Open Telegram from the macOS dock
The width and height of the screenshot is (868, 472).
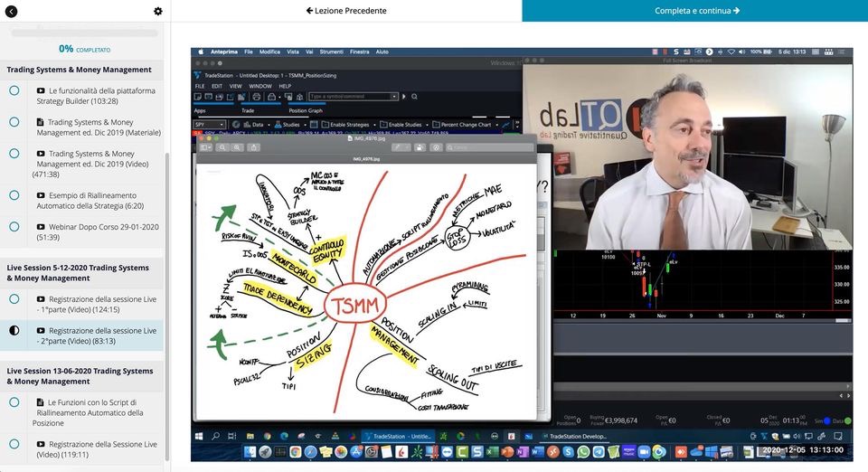click(x=599, y=452)
